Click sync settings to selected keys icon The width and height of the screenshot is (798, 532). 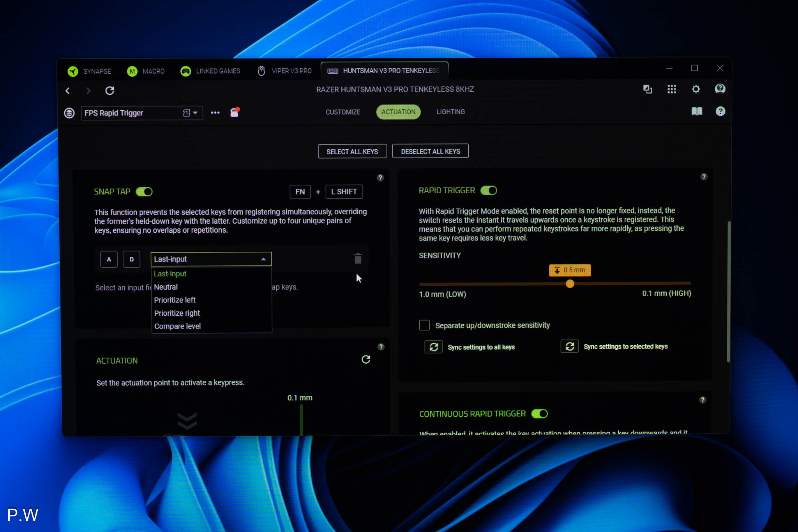(570, 346)
